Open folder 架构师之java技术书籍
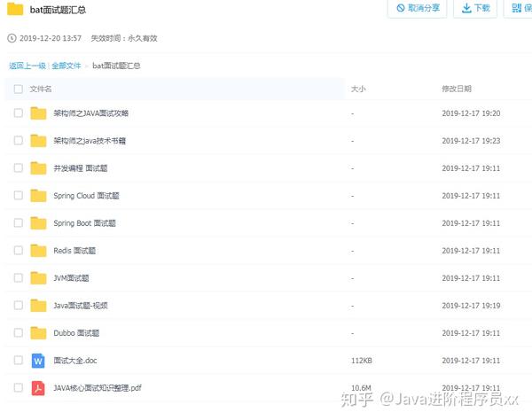 pyautogui.click(x=90, y=141)
